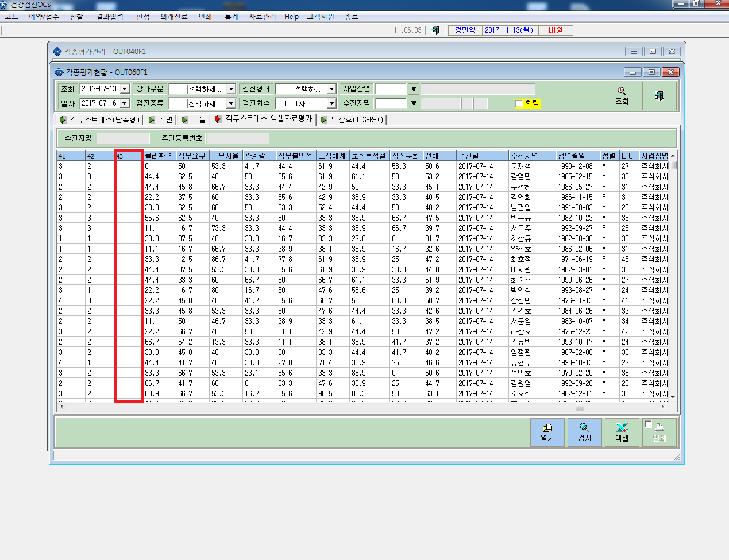Click the 인쇄 printer button
This screenshot has width=729, height=560.
pos(659,432)
